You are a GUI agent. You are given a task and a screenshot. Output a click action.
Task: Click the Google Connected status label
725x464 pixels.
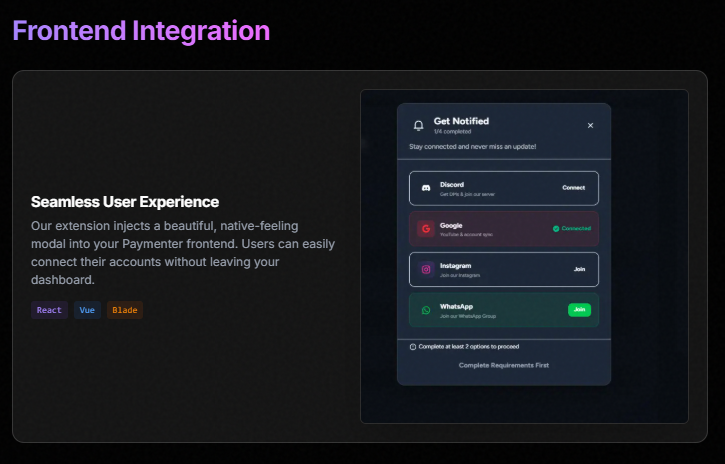point(576,229)
